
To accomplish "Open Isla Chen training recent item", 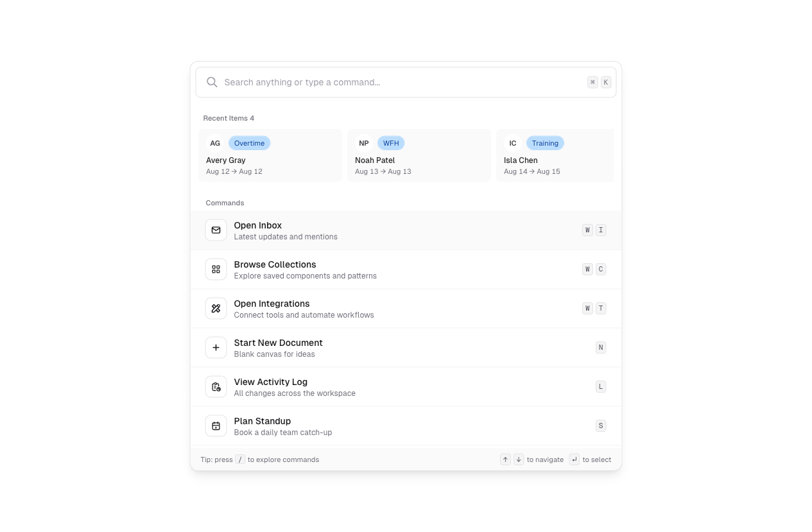I will 555,155.
